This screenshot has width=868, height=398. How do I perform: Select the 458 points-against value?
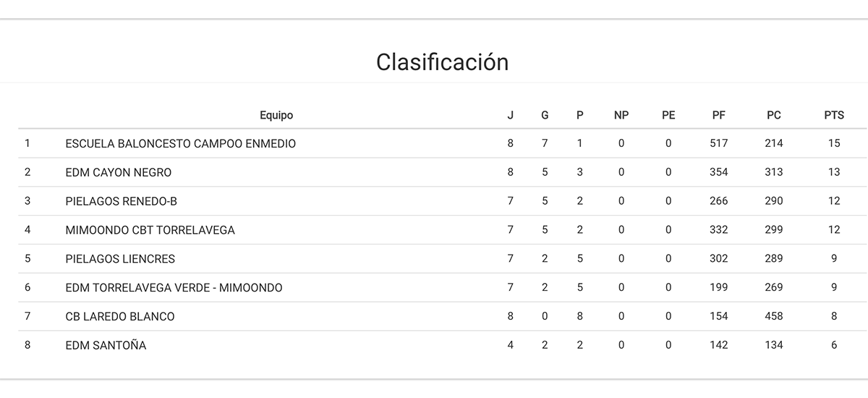pyautogui.click(x=774, y=316)
